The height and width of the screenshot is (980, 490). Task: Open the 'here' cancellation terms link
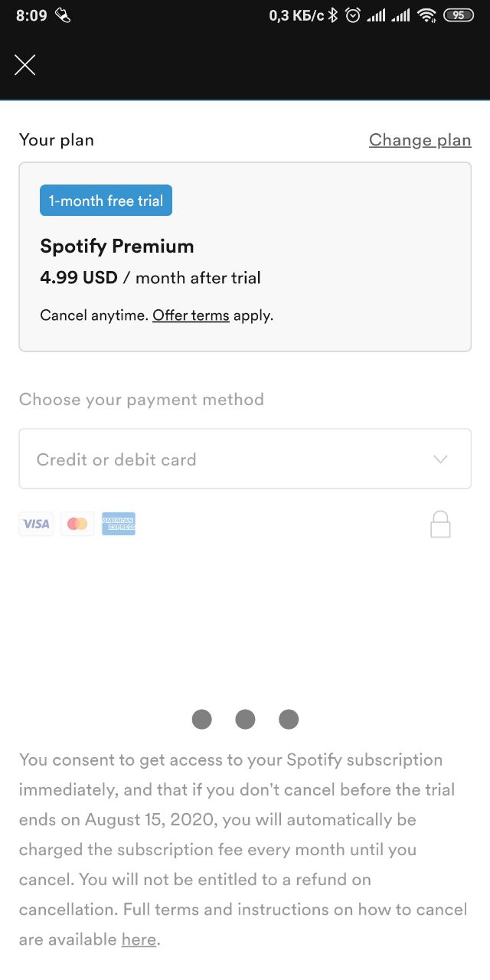click(x=139, y=939)
